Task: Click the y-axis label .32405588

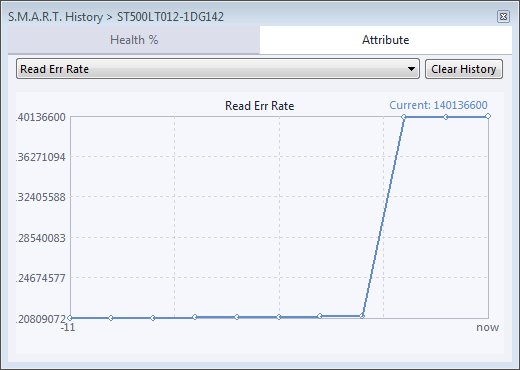Action: tap(41, 197)
